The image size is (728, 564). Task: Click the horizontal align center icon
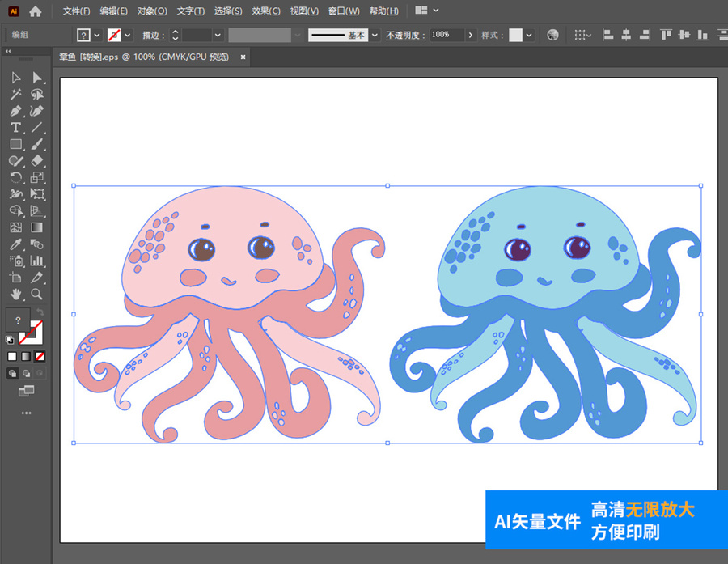(x=626, y=35)
